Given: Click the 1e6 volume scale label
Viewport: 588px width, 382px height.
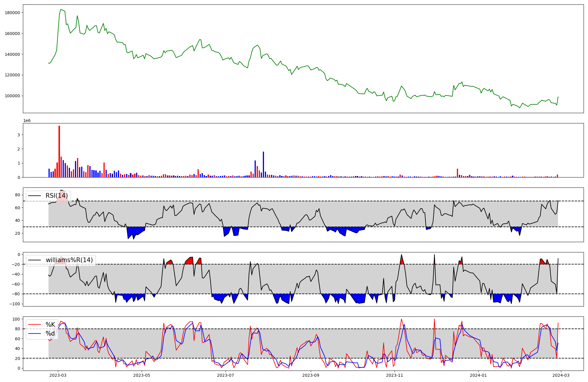Looking at the screenshot, I should pyautogui.click(x=27, y=121).
